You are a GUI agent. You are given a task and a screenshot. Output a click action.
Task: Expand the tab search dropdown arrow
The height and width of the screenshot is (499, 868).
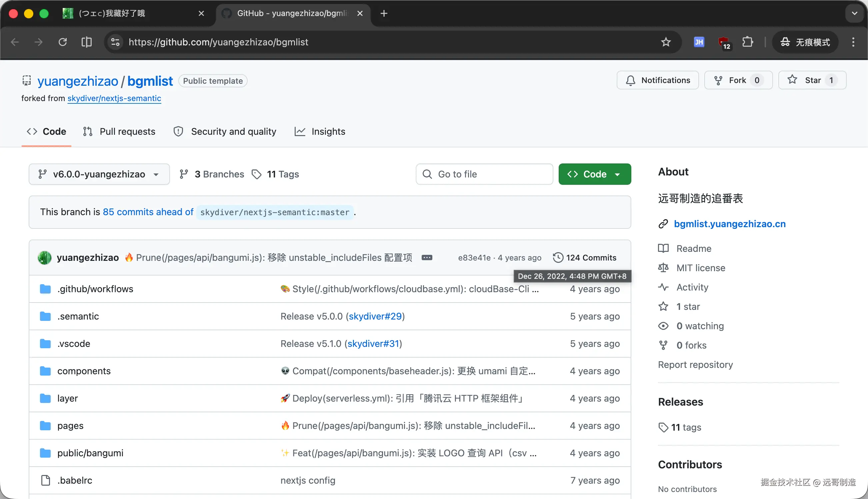coord(855,13)
